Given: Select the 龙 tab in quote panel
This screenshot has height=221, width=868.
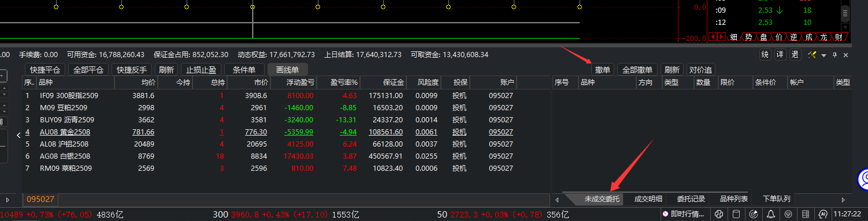Looking at the screenshot, I should [x=824, y=37].
